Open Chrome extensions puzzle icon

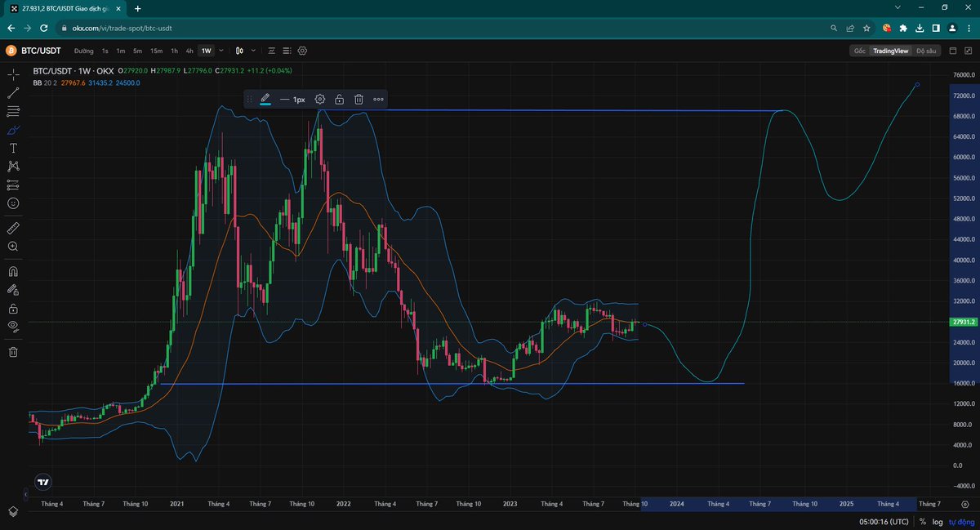coord(903,27)
